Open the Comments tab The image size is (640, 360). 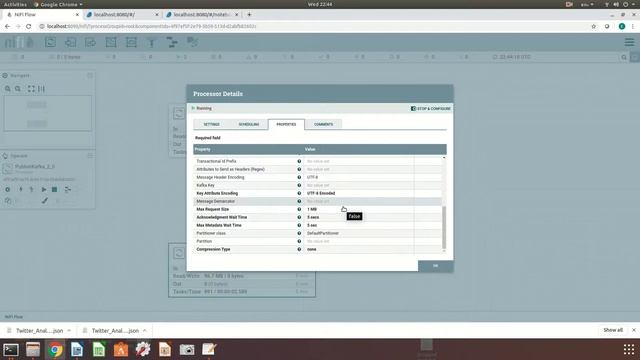[323, 124]
